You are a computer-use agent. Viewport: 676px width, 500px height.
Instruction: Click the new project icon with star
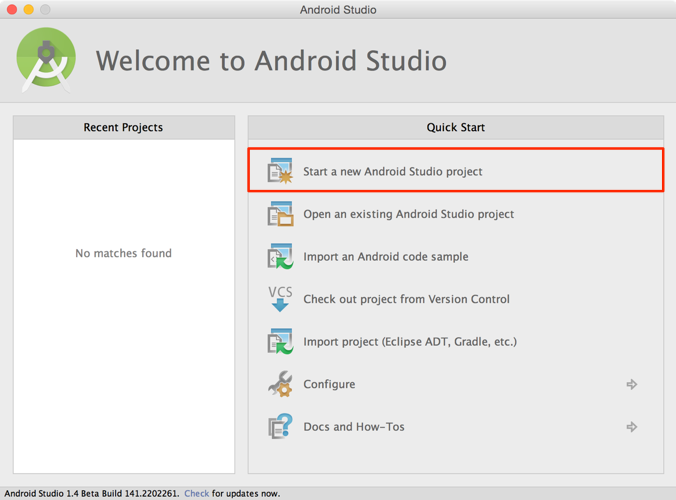tap(280, 171)
